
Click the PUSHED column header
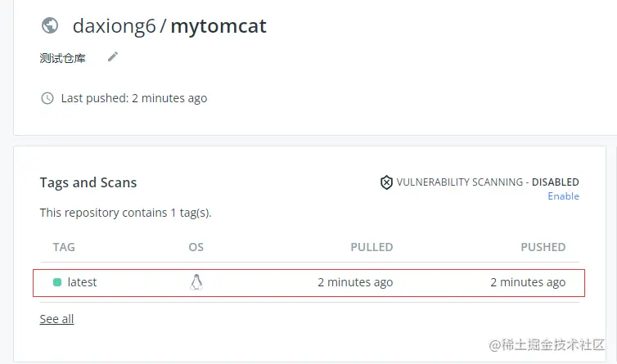coord(543,247)
